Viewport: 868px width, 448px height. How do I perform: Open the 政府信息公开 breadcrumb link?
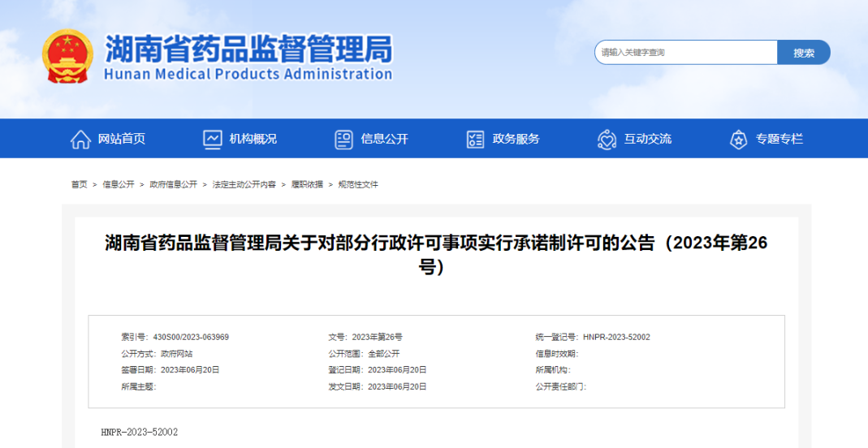(173, 184)
